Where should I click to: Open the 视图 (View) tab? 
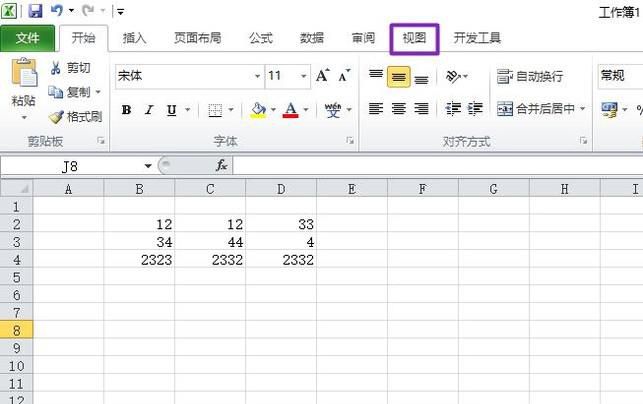[414, 39]
